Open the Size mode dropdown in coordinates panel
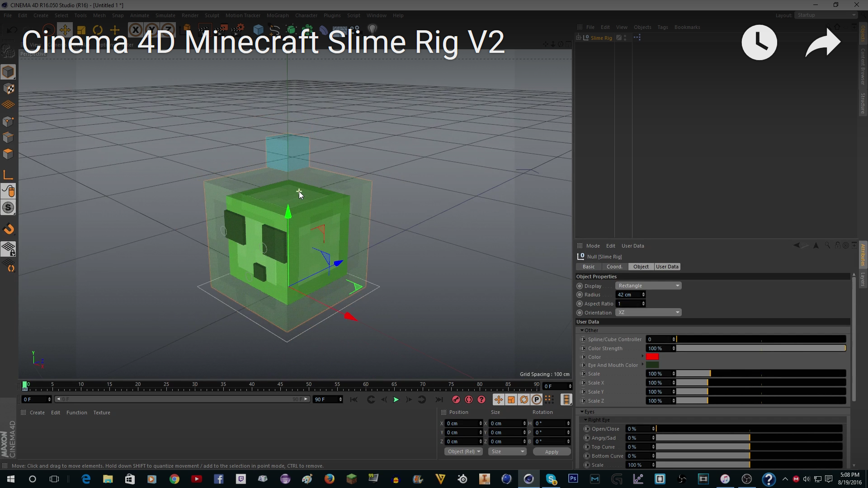Image resolution: width=868 pixels, height=488 pixels. [508, 451]
